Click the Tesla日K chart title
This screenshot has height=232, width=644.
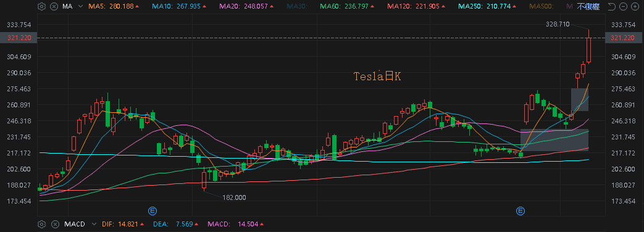(x=377, y=76)
